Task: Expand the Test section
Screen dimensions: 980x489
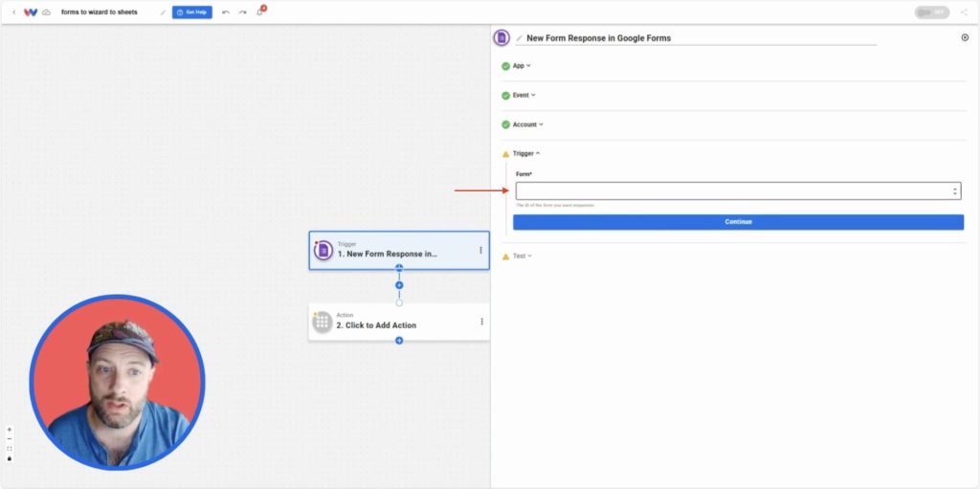Action: [x=522, y=256]
